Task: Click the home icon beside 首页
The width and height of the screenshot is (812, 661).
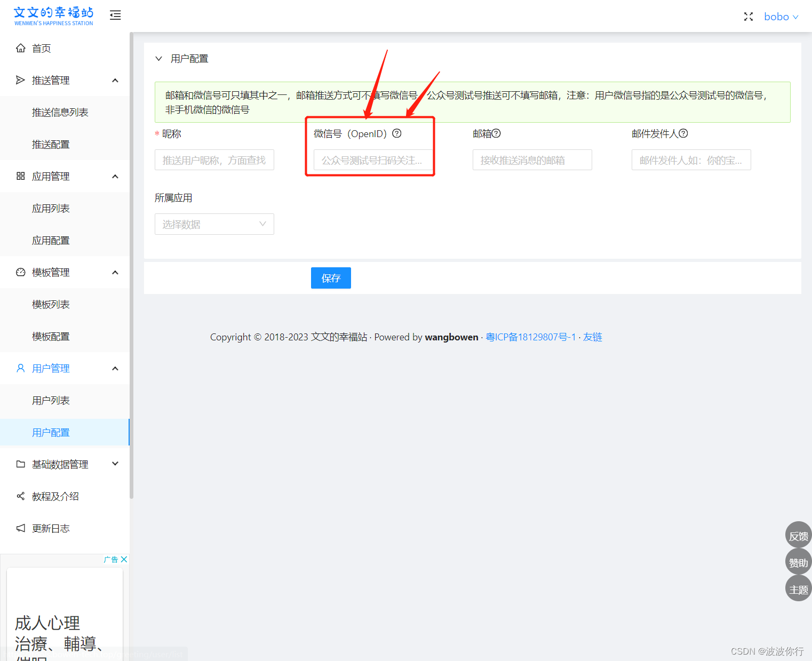Action: (x=21, y=48)
